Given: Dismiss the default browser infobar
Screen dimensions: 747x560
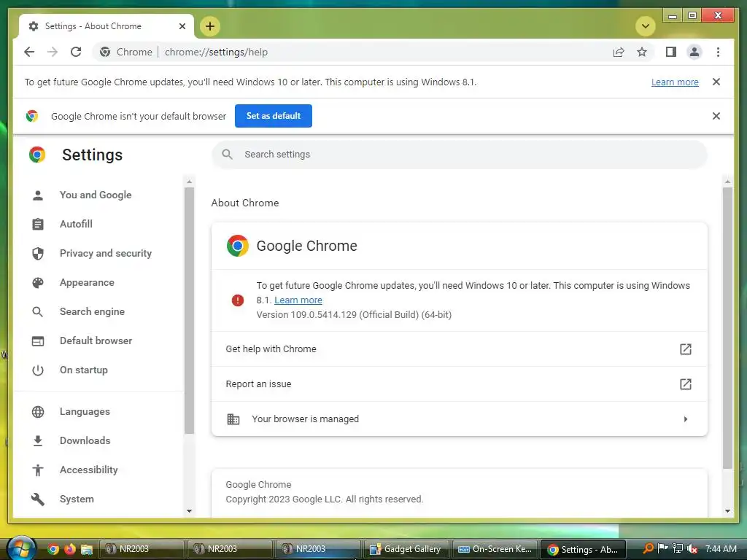Looking at the screenshot, I should coord(716,116).
